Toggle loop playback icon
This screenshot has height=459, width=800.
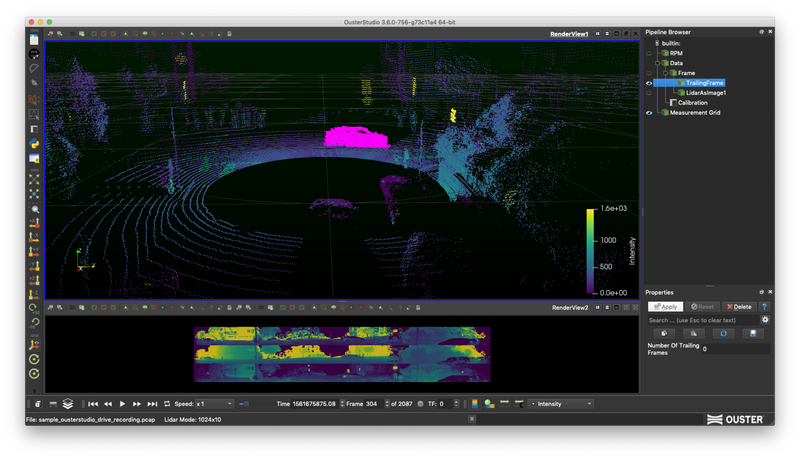point(167,404)
